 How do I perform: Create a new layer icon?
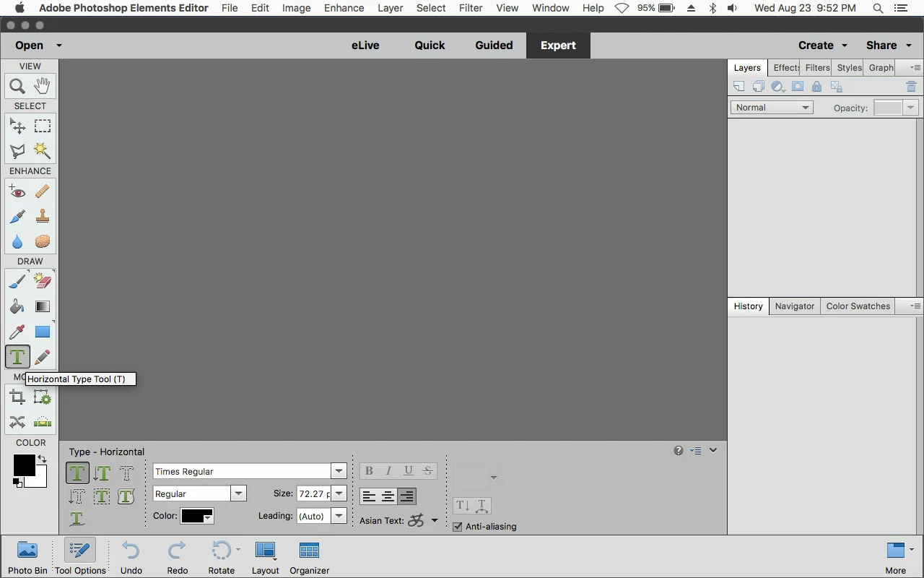tap(738, 87)
